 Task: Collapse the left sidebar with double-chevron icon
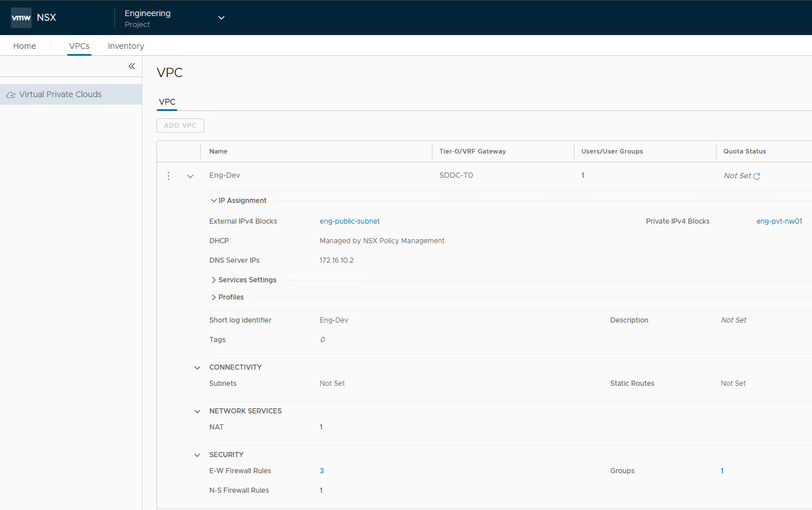(x=132, y=66)
